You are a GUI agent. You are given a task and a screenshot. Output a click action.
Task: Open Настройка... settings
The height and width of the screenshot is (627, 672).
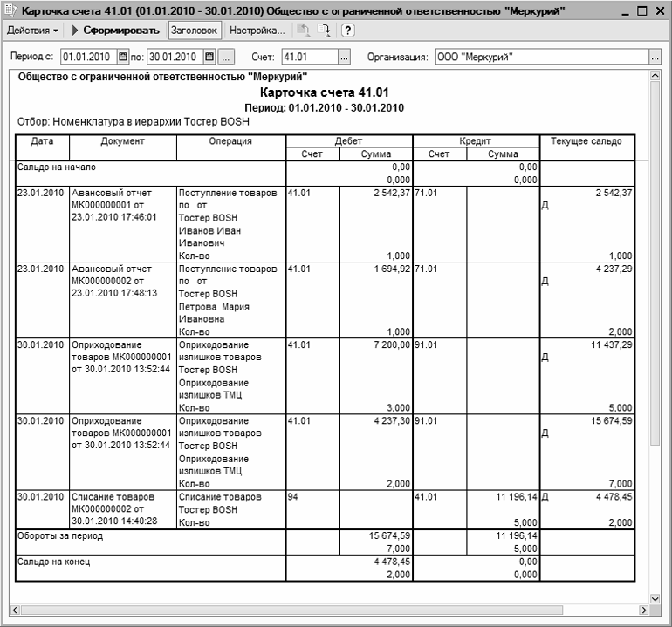click(x=257, y=31)
